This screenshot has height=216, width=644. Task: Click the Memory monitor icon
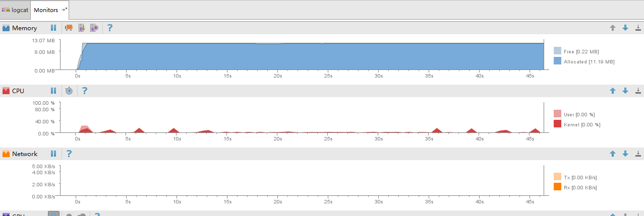point(6,28)
